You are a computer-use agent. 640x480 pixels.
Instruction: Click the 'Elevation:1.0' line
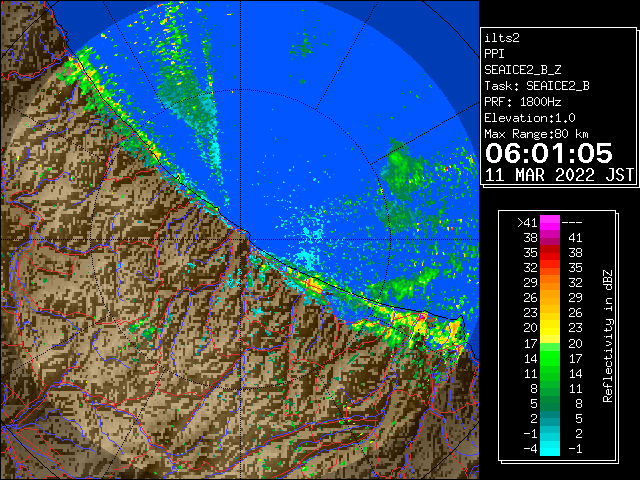(x=530, y=118)
